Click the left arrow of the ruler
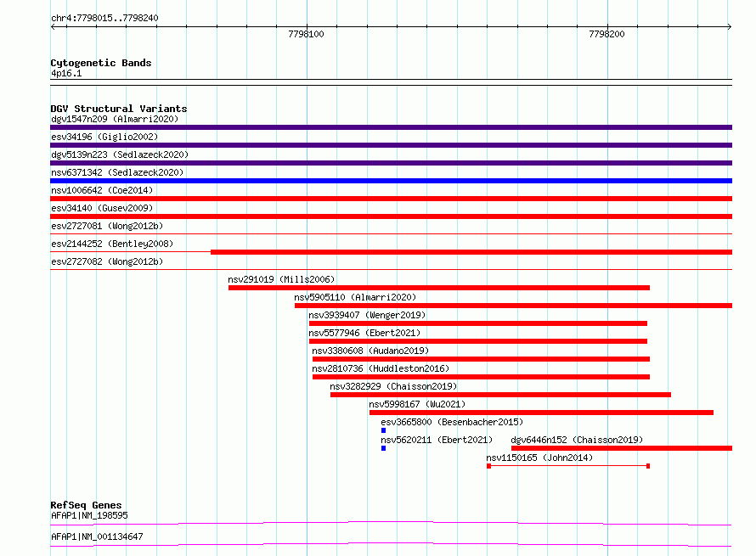 point(53,26)
